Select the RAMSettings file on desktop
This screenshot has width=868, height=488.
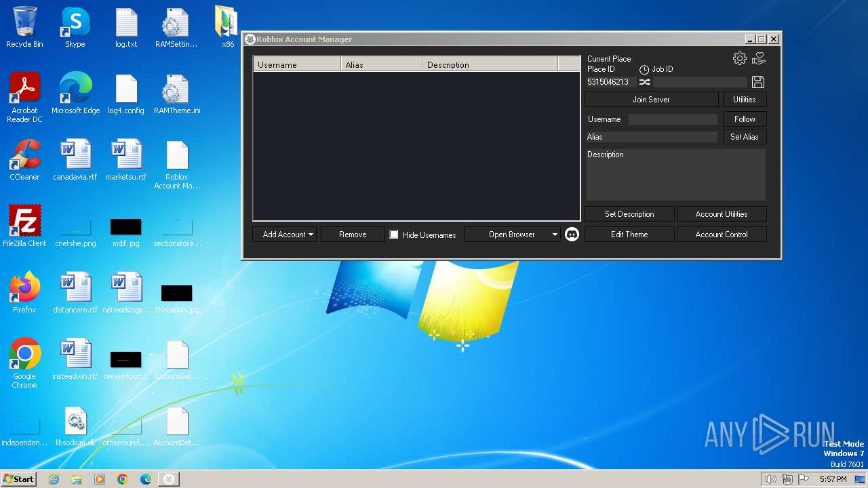click(x=176, y=27)
